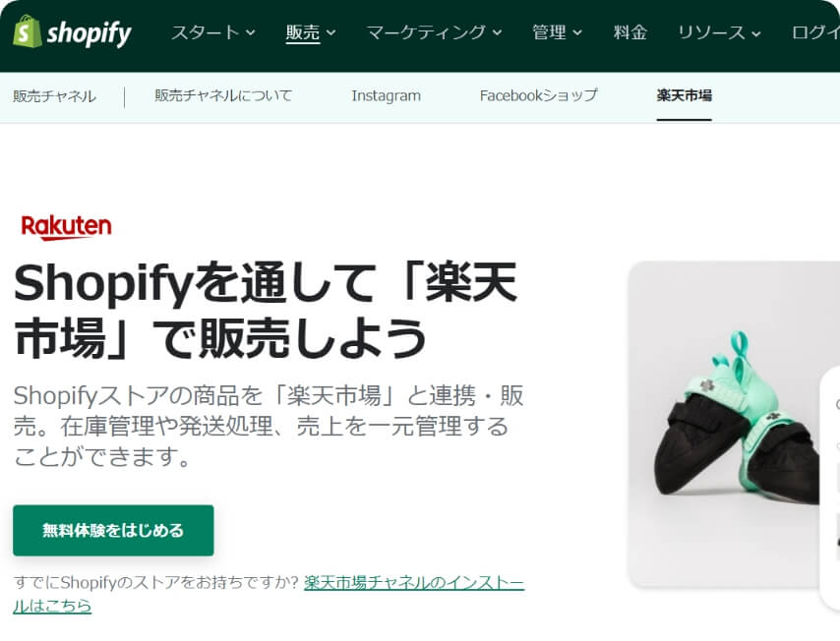Click the climbing shoes product image

tap(734, 424)
